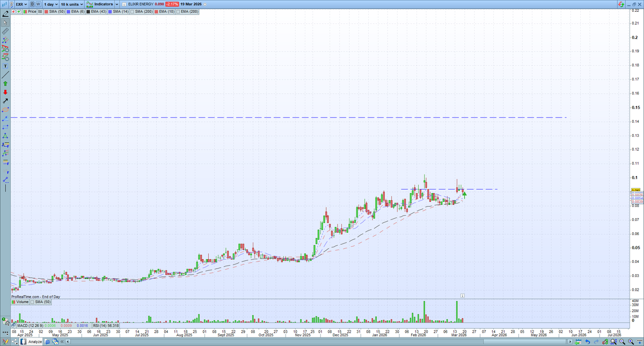644x346 pixels.
Task: Select the rectangle drawing tool
Action: click(x=5, y=127)
